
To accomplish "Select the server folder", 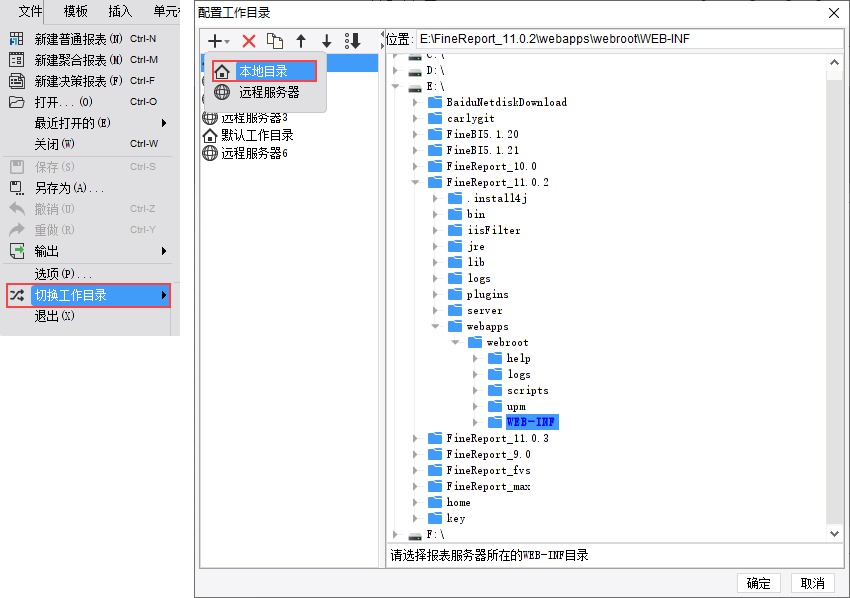I will (484, 310).
